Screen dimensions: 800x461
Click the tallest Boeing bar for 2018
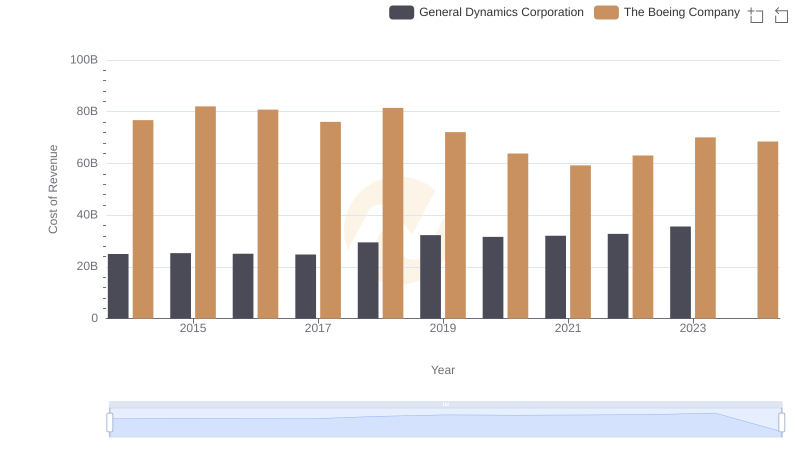click(393, 213)
